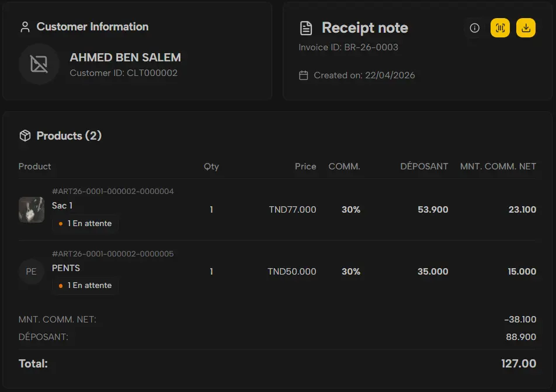Click the Qty column header
Viewport: 556px width, 392px height.
[x=211, y=166]
